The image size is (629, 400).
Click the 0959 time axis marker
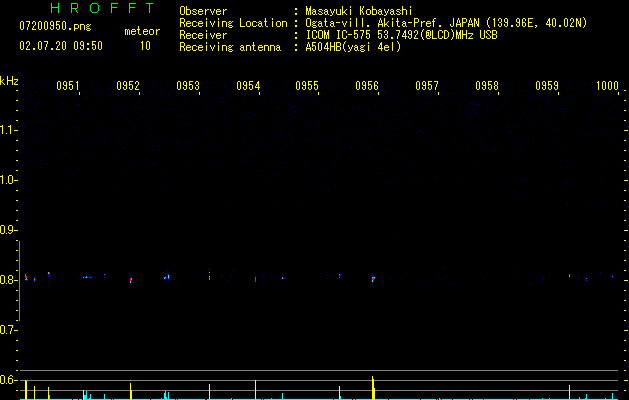click(x=547, y=86)
